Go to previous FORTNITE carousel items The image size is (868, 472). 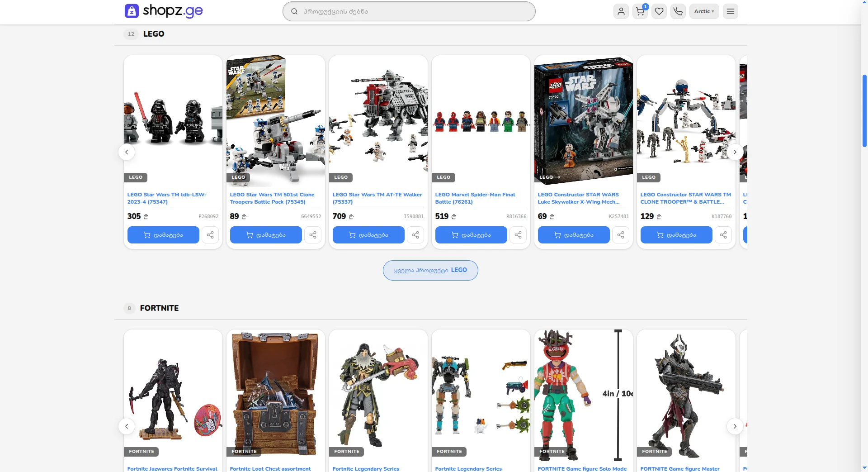tap(127, 426)
